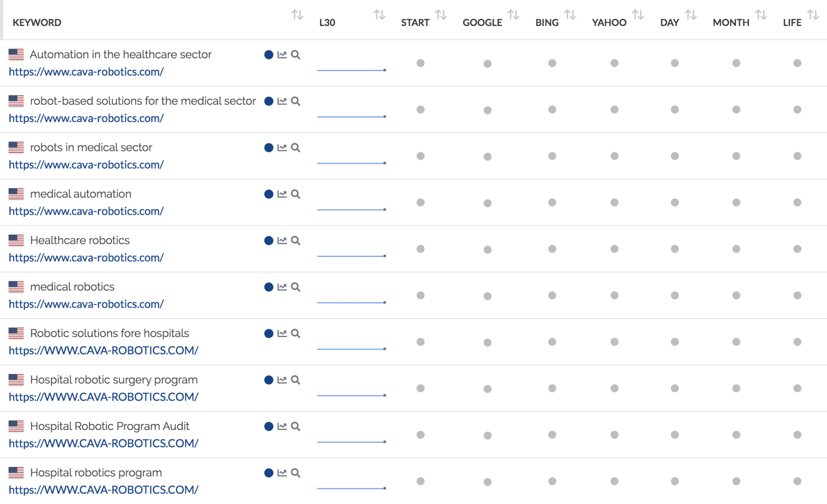Open chart icon for 'robots in medical sector'
This screenshot has height=504, width=827.
point(282,148)
